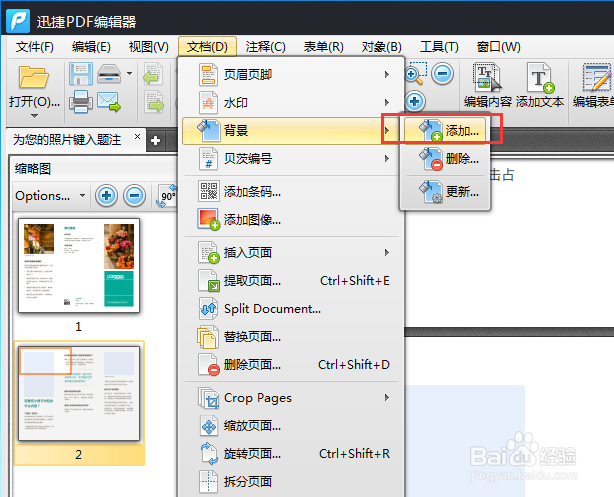This screenshot has width=614, height=497.
Task: Click the Zoom in plus icon in top toolbar
Action: (x=415, y=101)
